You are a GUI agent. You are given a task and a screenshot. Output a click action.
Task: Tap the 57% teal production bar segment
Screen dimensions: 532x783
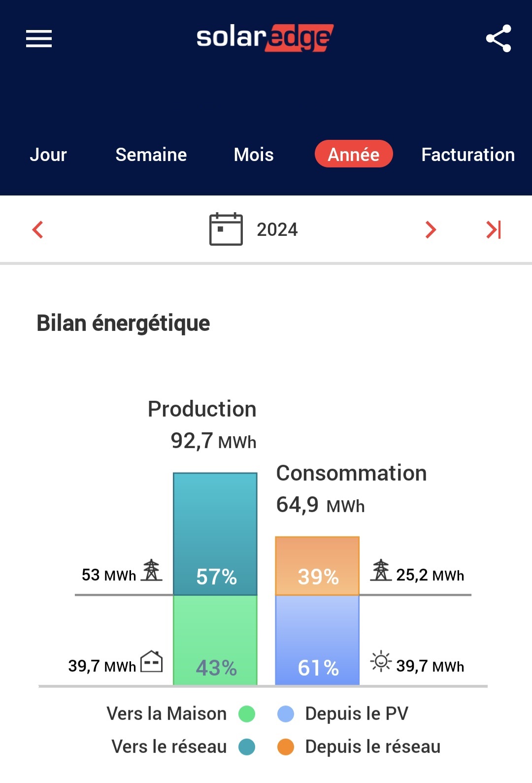215,533
